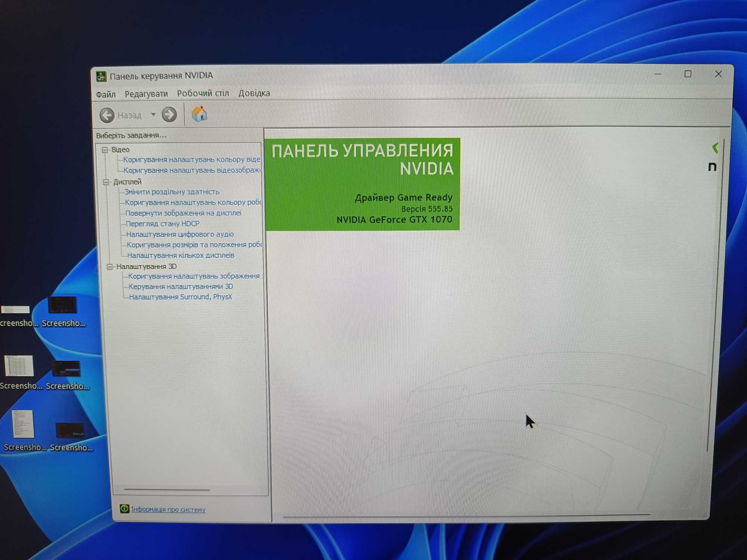Viewport: 747px width, 560px height.
Task: Collapse the Дисплей tree node
Action: coord(106,182)
